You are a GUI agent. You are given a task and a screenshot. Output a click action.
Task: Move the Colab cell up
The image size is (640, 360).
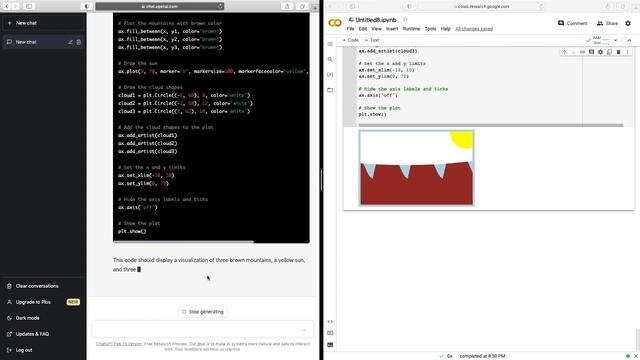pyautogui.click(x=564, y=52)
